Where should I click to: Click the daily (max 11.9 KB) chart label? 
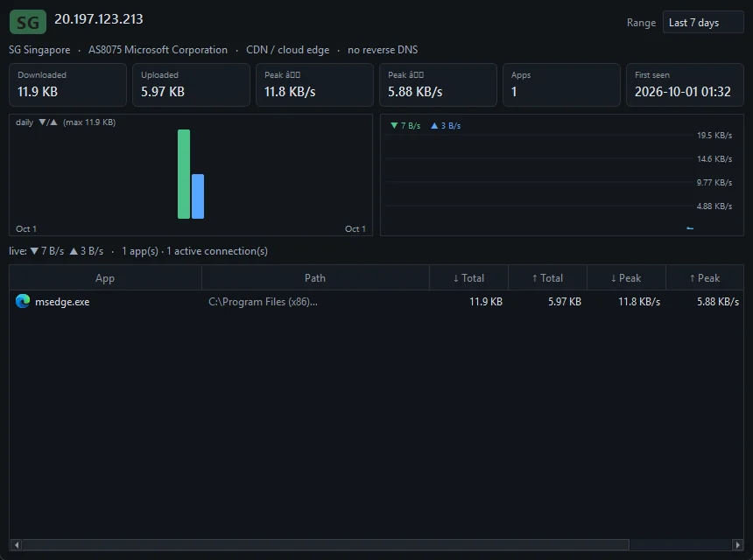66,122
